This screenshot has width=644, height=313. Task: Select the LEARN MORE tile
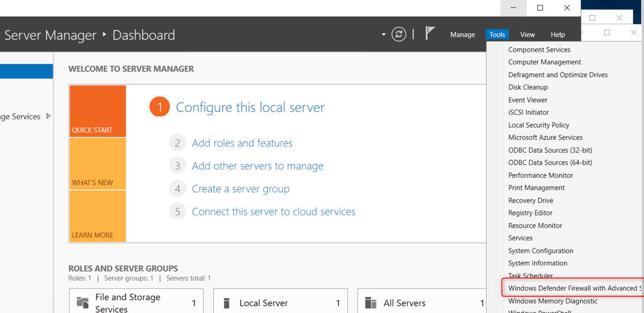click(97, 216)
